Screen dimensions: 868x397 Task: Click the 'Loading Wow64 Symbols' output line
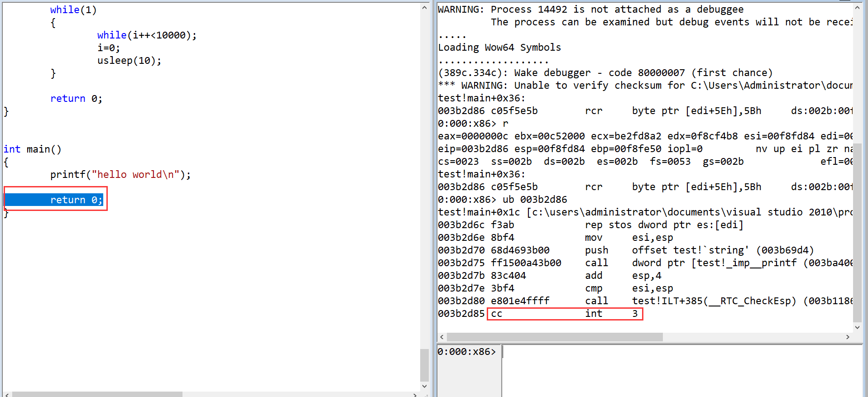(499, 48)
